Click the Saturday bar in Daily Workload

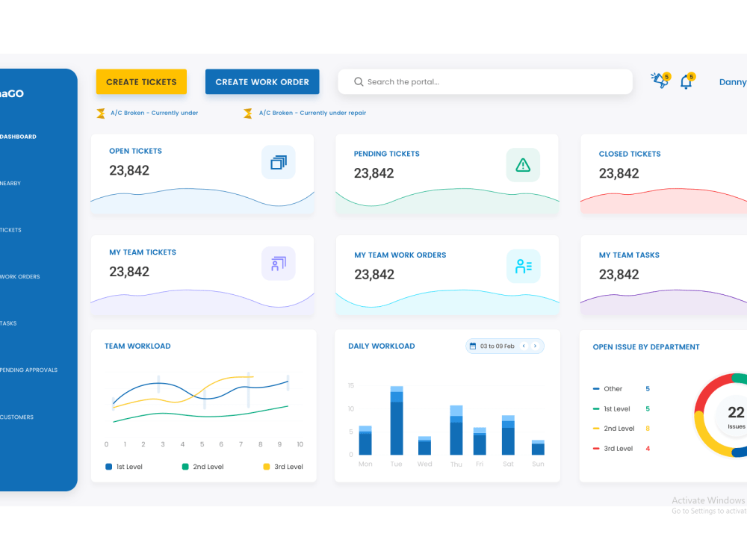coord(508,435)
